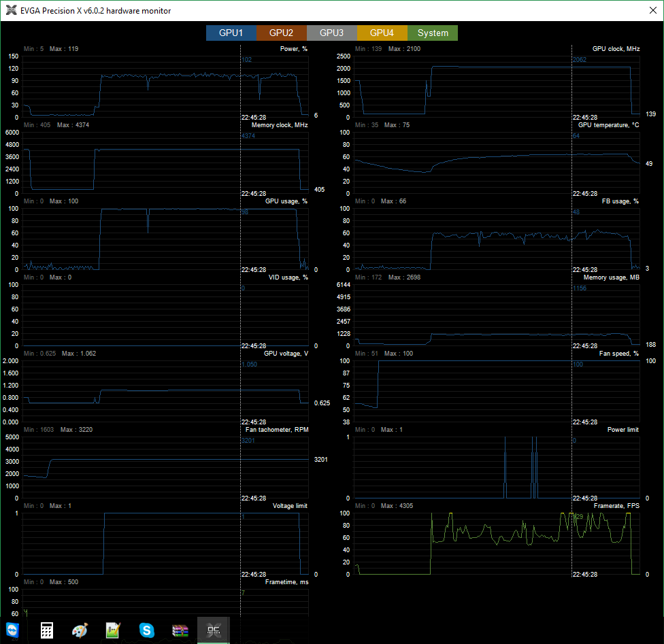Click the '1156' cursor value in Memory usage graph
The height and width of the screenshot is (644, 664).
[x=580, y=288]
